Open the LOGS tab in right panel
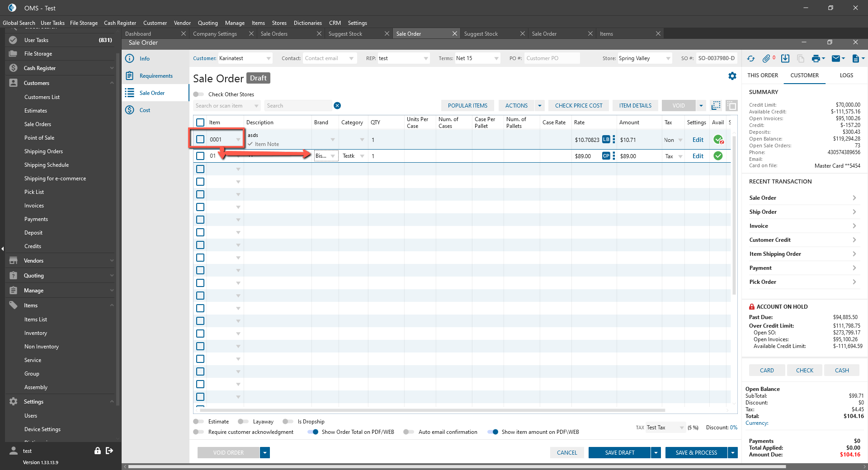This screenshot has width=868, height=470. [x=846, y=75]
